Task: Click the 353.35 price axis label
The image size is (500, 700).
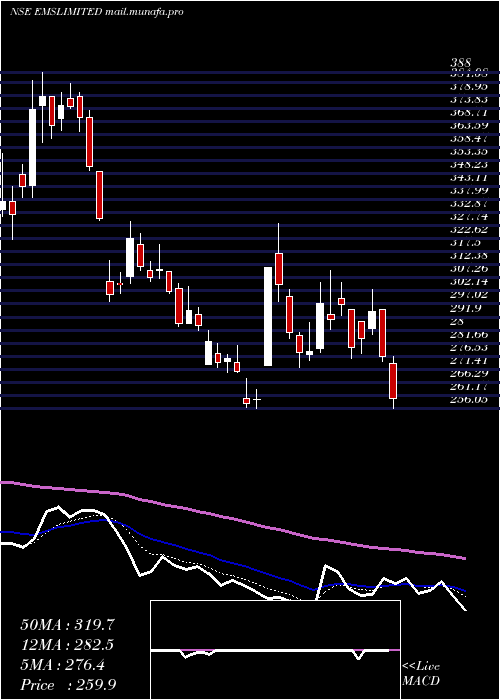Action: click(x=468, y=151)
